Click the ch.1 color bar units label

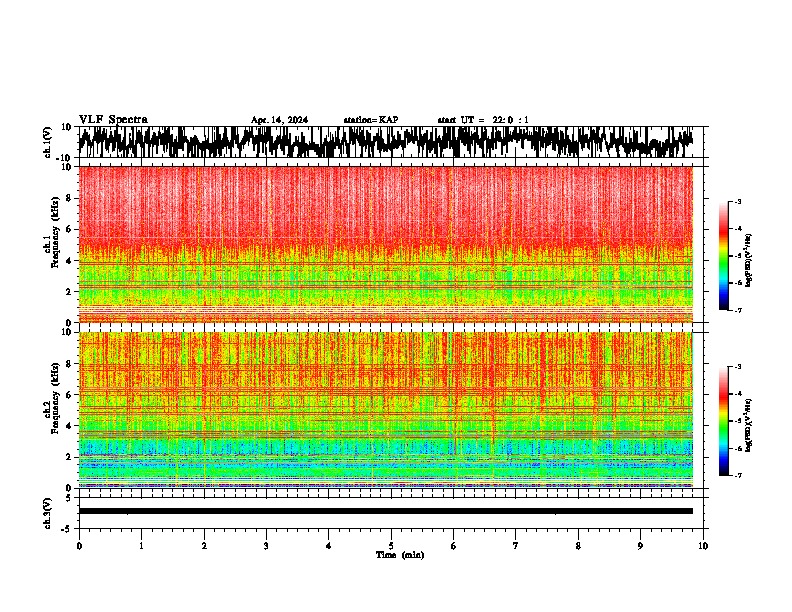pyautogui.click(x=749, y=261)
